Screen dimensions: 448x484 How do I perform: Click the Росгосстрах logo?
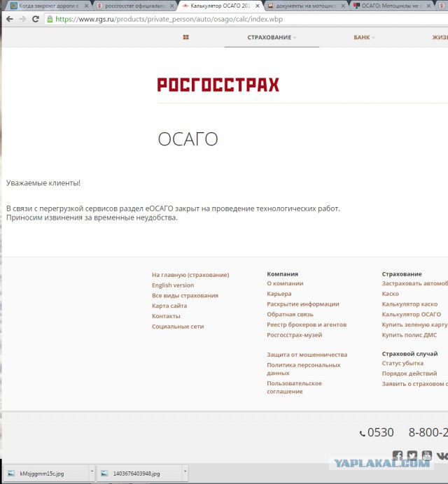pos(218,85)
